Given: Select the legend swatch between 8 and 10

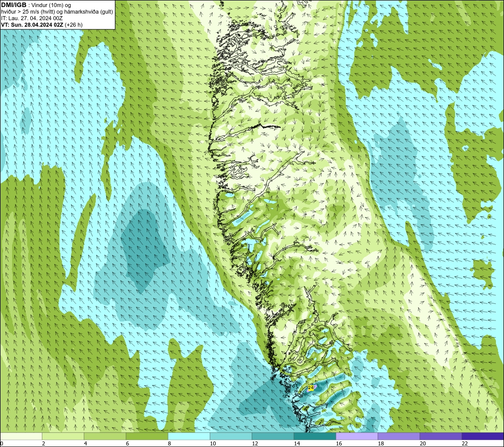Looking at the screenshot, I should 189,436.
